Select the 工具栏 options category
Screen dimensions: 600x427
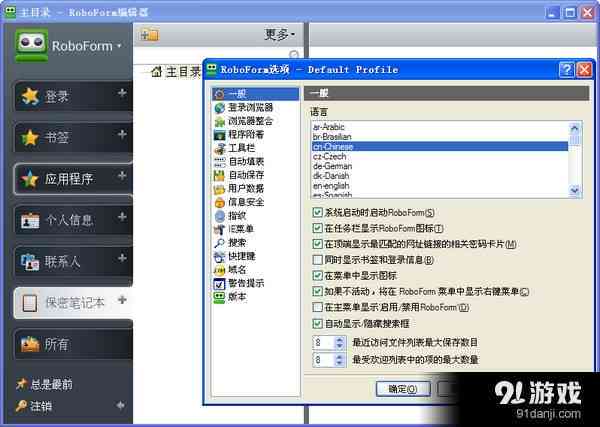tap(234, 148)
